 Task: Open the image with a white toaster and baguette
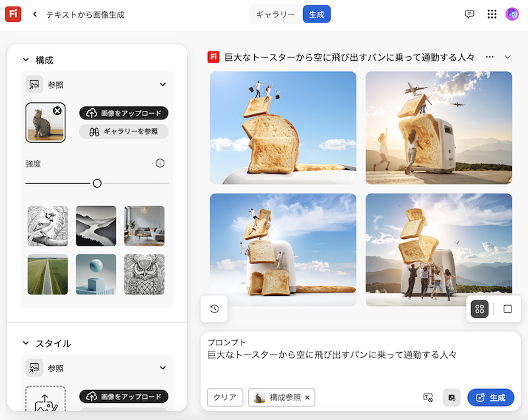point(283,250)
